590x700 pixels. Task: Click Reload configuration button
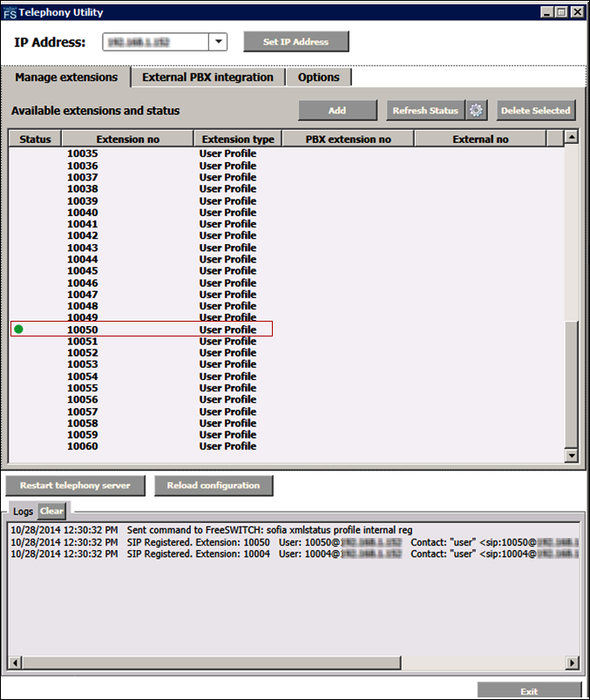(x=214, y=486)
